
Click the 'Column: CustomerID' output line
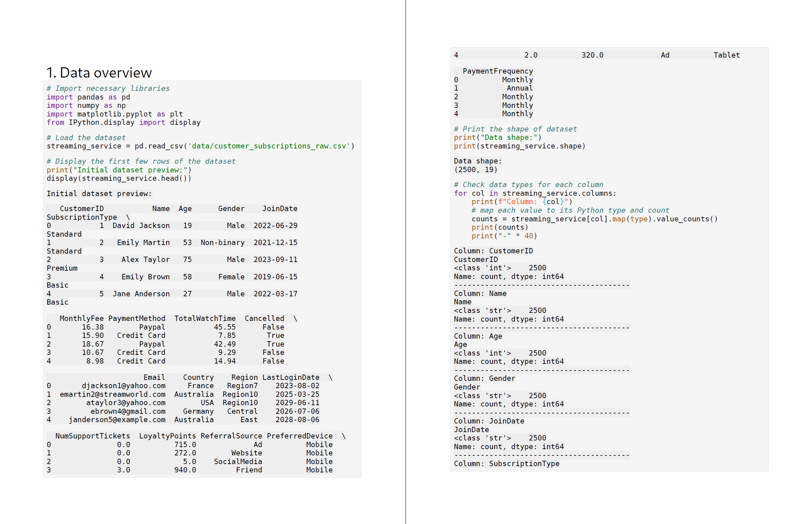coord(493,251)
